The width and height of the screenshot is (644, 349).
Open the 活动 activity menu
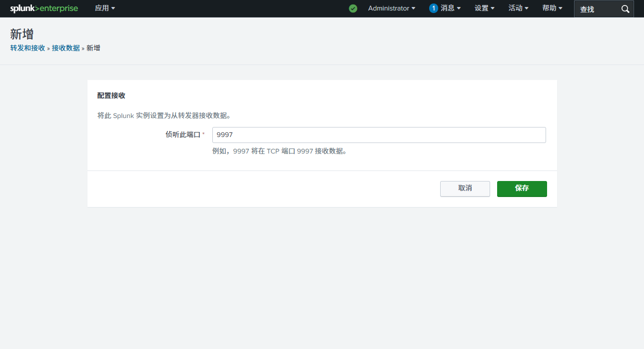coord(518,8)
